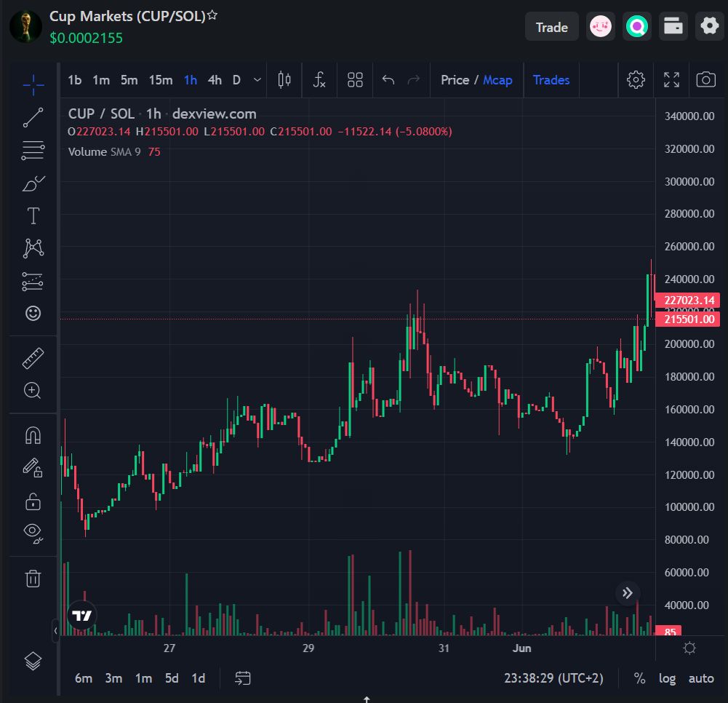Click the Trade button

click(551, 27)
